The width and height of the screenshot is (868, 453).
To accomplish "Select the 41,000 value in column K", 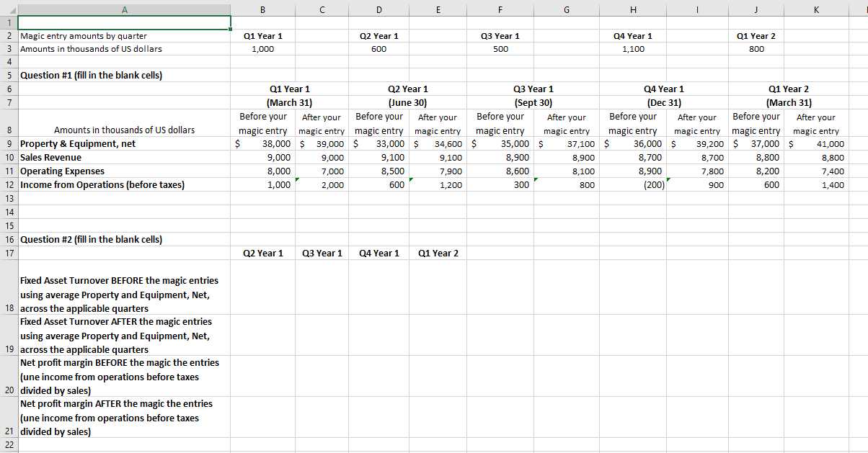I will pos(816,143).
